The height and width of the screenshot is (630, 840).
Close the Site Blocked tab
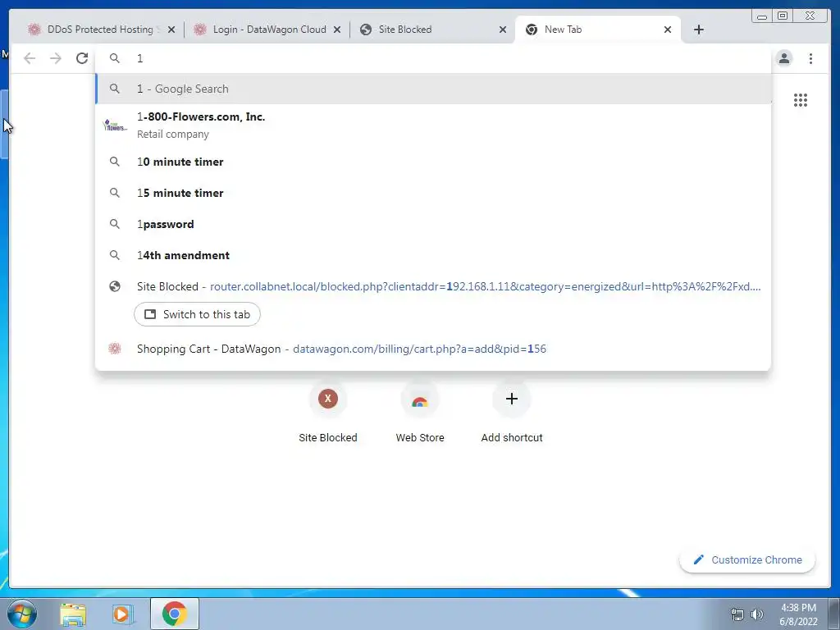tap(503, 30)
